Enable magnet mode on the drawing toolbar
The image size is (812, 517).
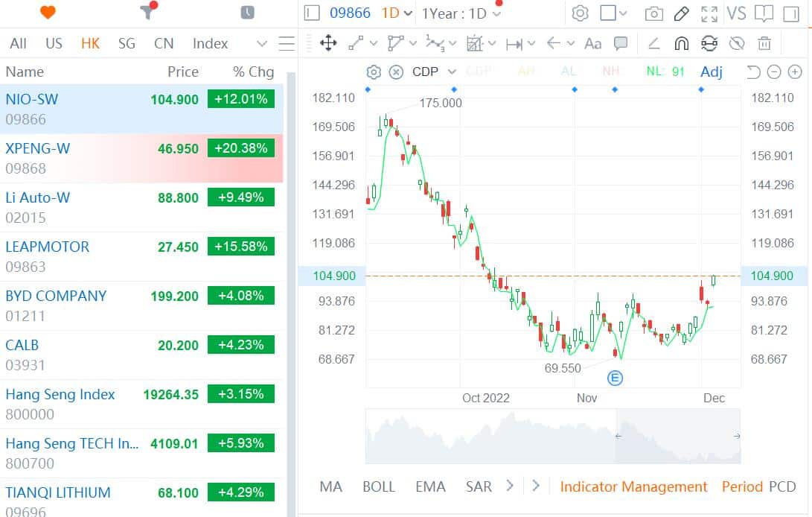pos(682,44)
